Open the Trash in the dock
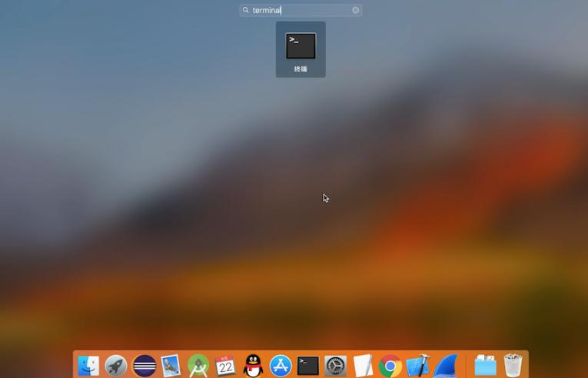The height and width of the screenshot is (378, 588). point(513,365)
